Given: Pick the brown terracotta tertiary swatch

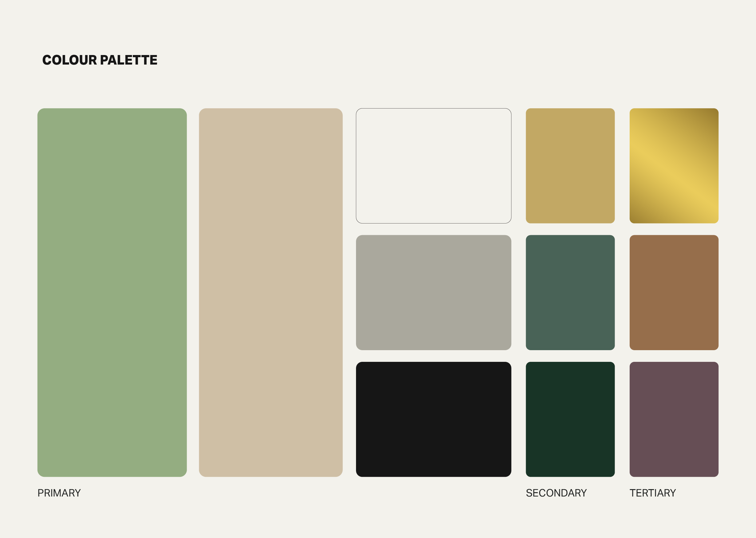Looking at the screenshot, I should pos(674,293).
